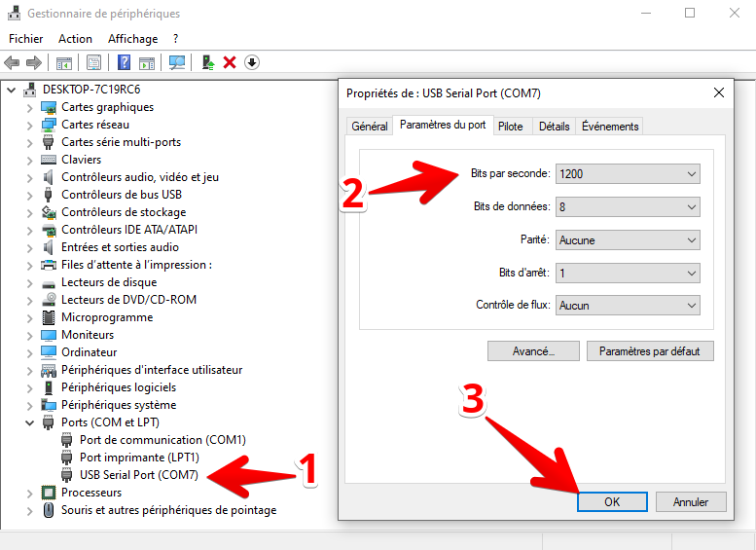Image resolution: width=756 pixels, height=550 pixels.
Task: Click the update driver toolbar icon
Action: tap(208, 62)
